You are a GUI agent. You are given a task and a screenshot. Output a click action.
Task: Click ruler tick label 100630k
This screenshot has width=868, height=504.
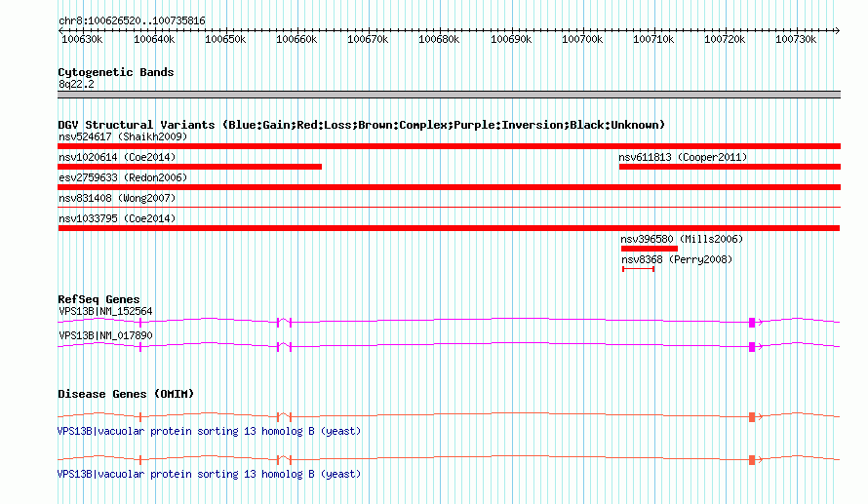tap(82, 39)
